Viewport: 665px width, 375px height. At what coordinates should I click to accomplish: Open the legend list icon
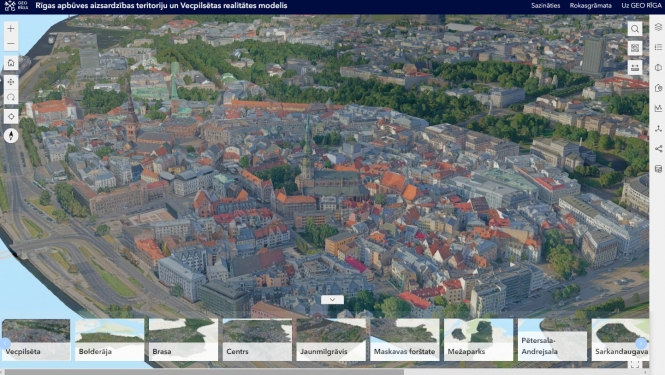(x=658, y=47)
